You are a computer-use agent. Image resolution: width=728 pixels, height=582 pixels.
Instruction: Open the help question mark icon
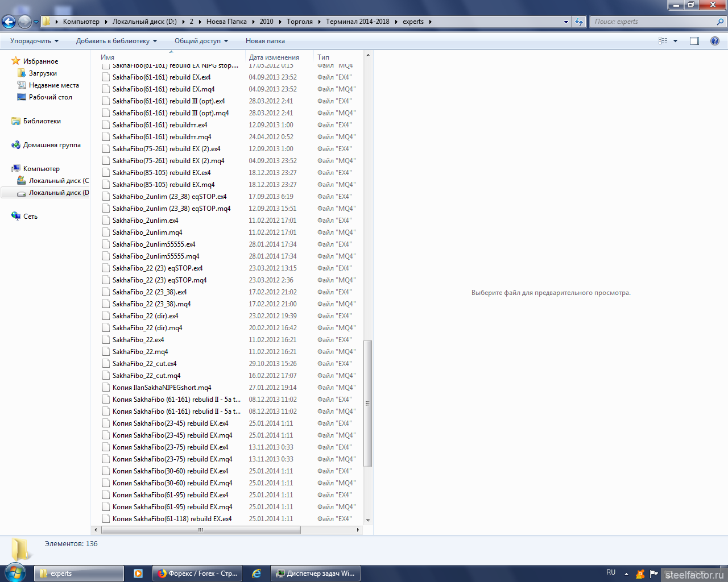715,41
